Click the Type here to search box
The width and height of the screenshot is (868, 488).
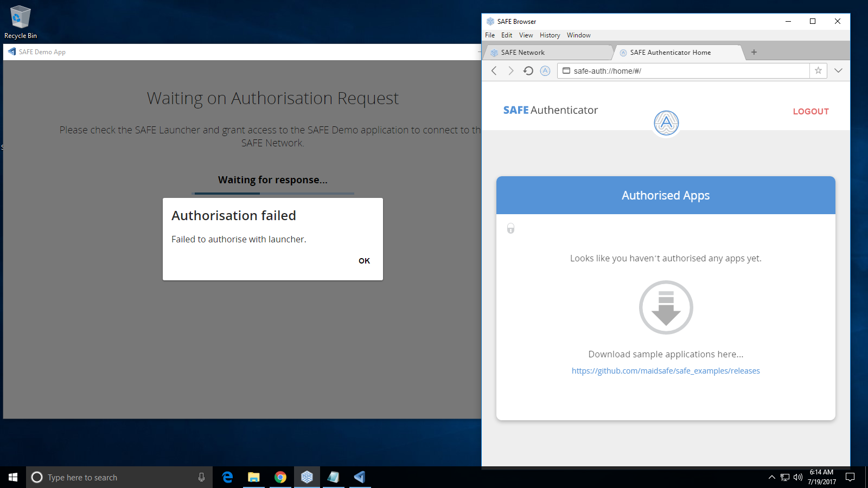[119, 477]
